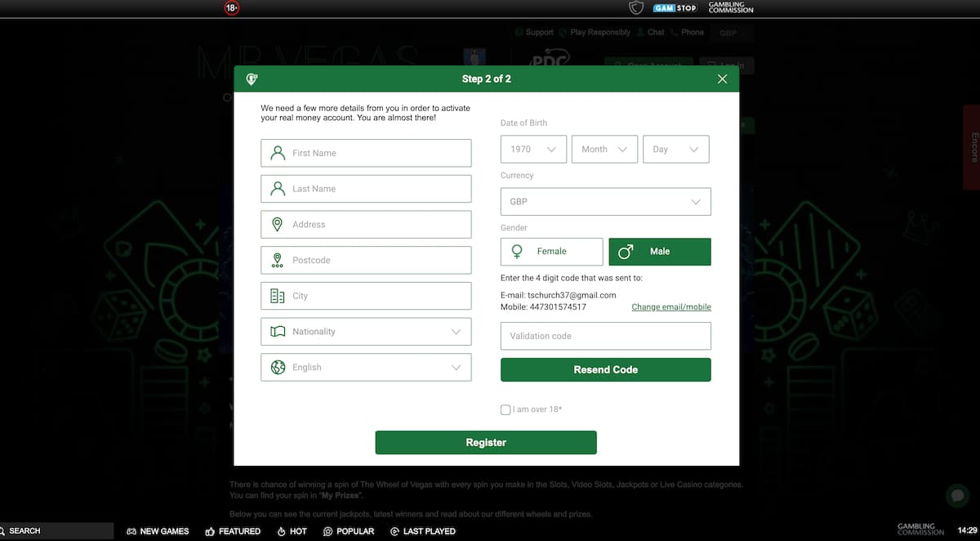Select Male gender option
The height and width of the screenshot is (541, 980).
[x=660, y=252]
